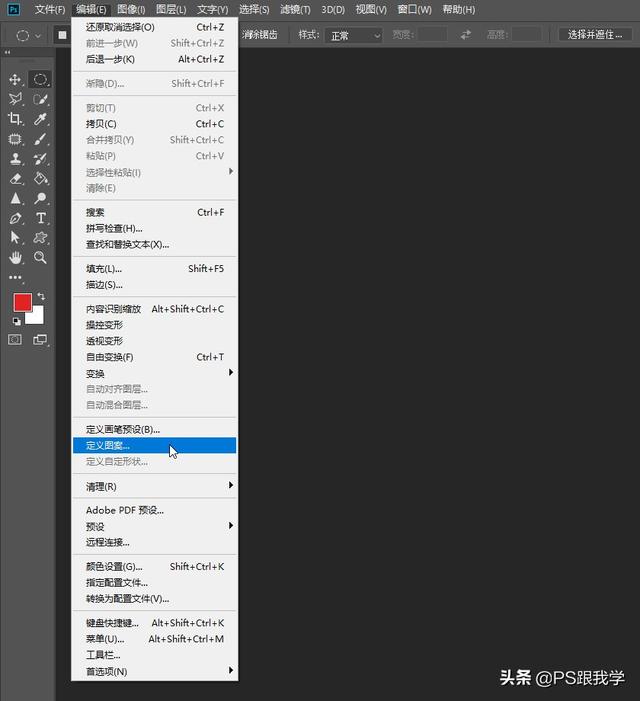
Task: Select the Pen tool
Action: coord(15,218)
